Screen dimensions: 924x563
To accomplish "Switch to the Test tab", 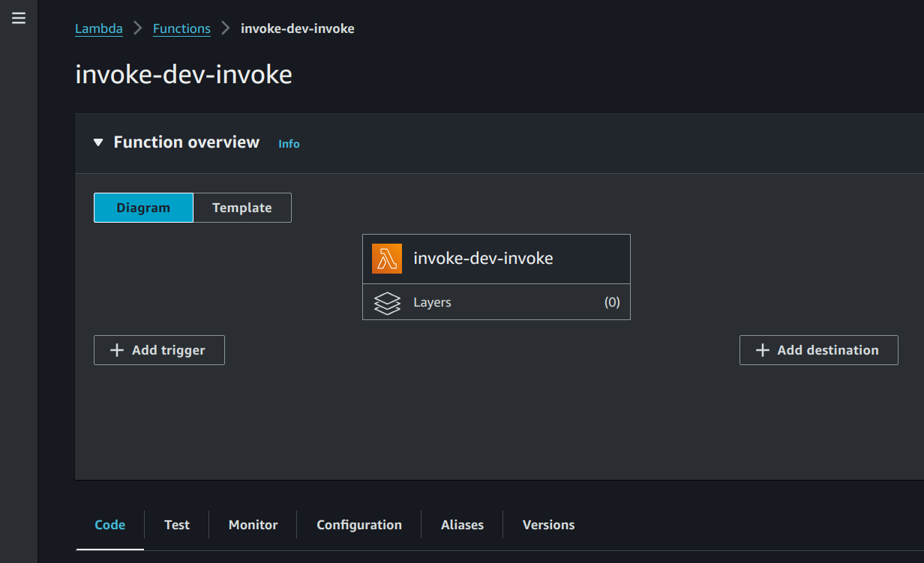I will [x=177, y=525].
